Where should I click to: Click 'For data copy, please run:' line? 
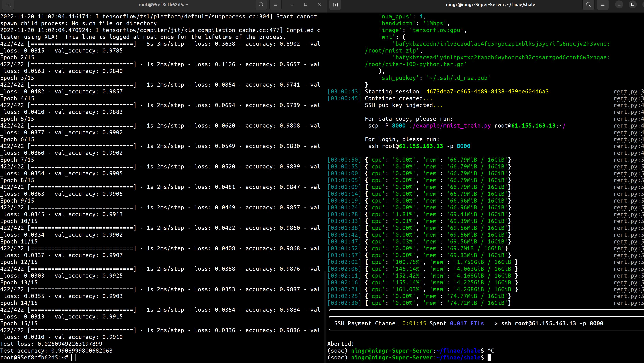click(x=409, y=119)
